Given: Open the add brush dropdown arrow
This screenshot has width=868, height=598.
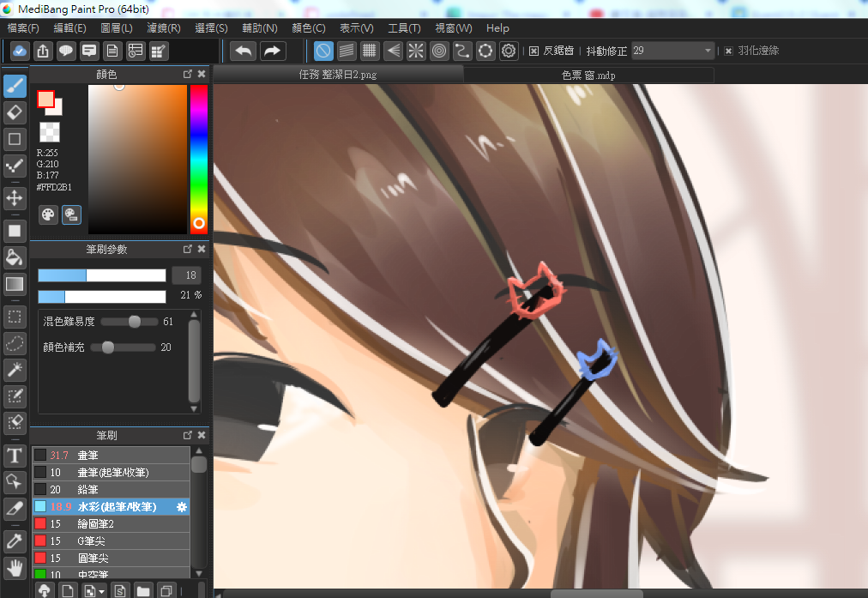Looking at the screenshot, I should point(102,592).
